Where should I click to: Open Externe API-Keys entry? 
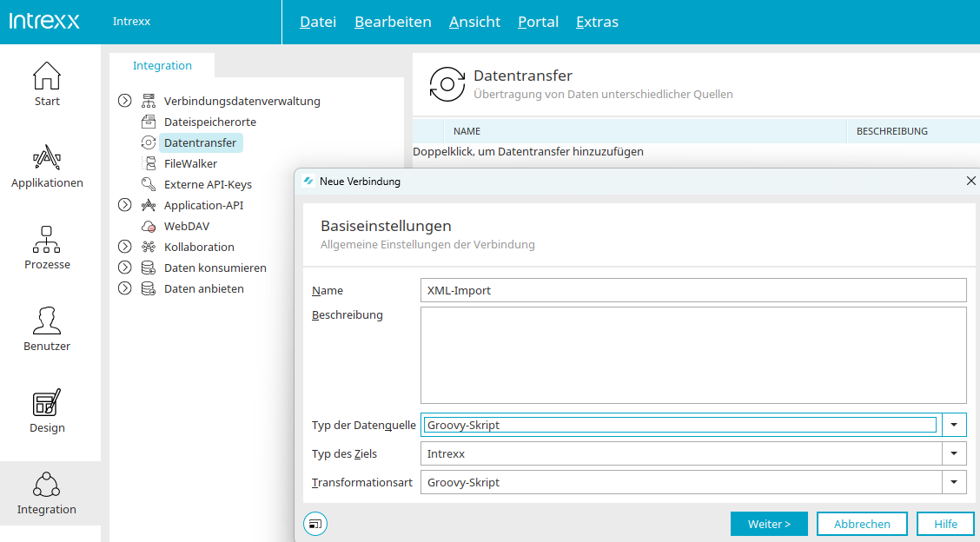[x=208, y=184]
